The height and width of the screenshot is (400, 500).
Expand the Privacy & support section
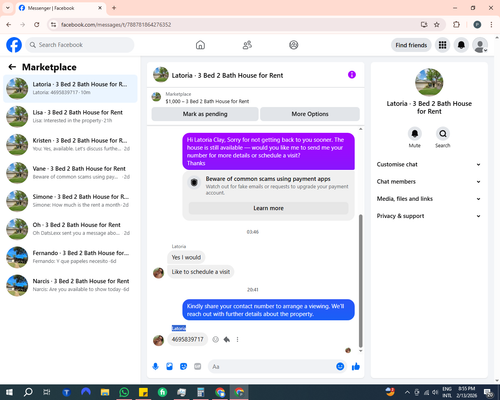pos(429,216)
